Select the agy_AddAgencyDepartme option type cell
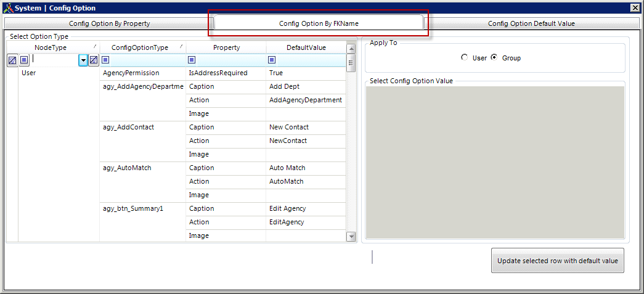 [x=143, y=100]
